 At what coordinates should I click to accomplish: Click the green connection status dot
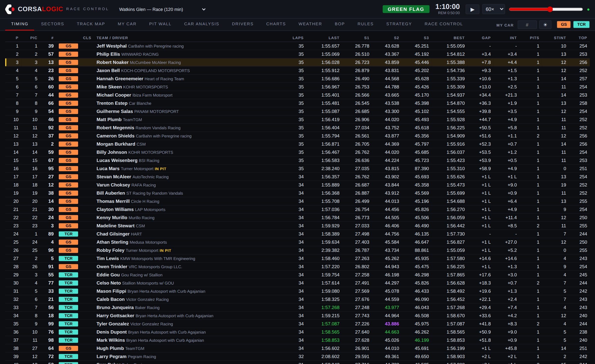(x=588, y=9)
